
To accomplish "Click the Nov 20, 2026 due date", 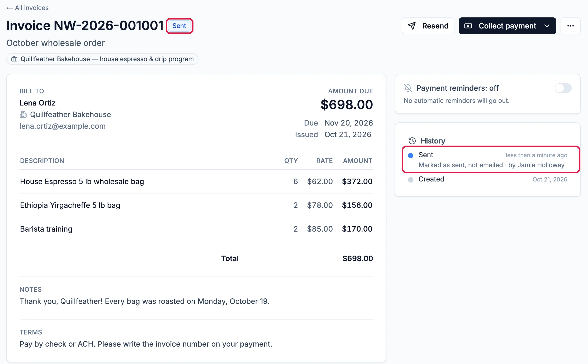I will 349,123.
